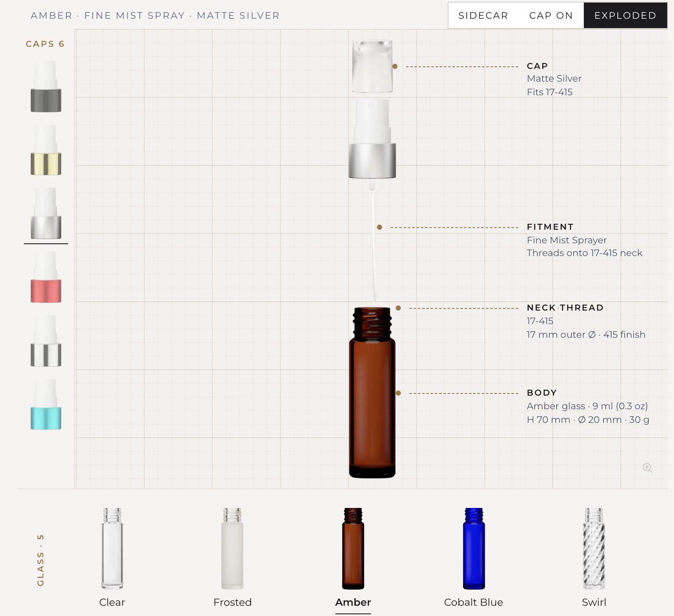
Task: Click the Neck Thread callout marker dot
Action: tap(398, 308)
